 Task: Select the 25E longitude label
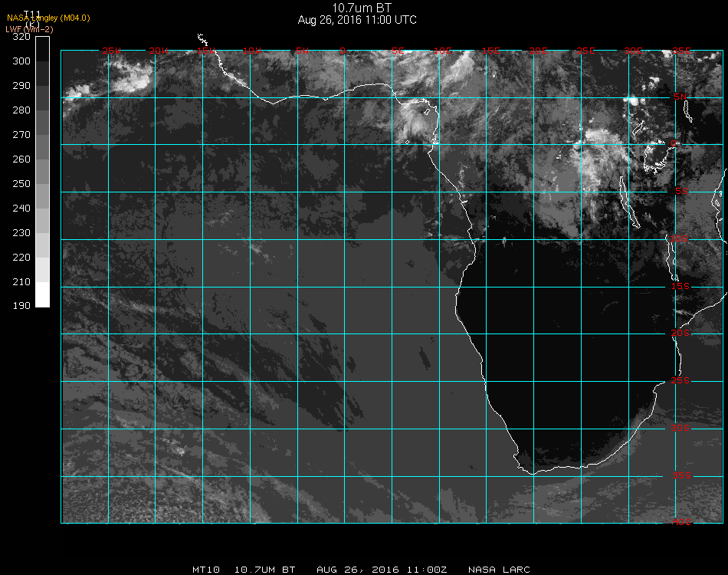(x=585, y=51)
